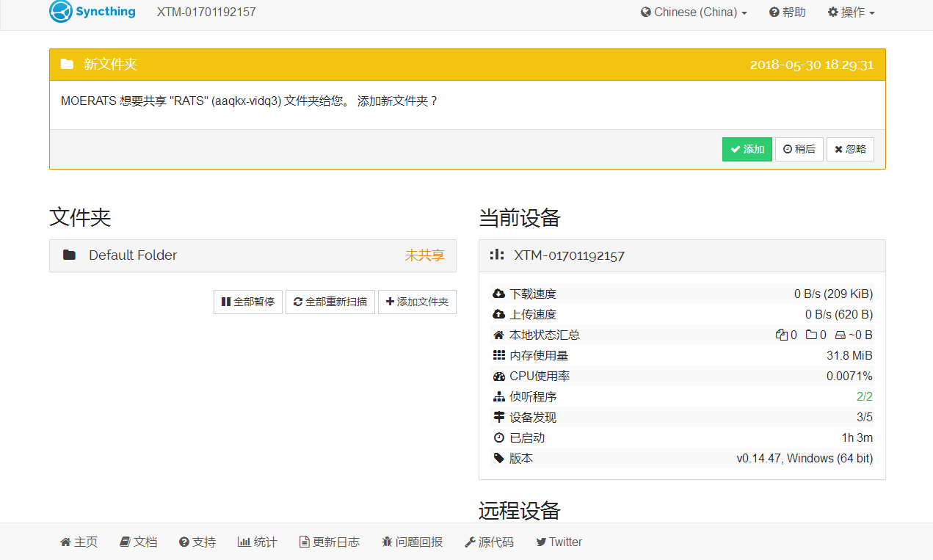Click the 稍后 later button
Screen dimensions: 933x560
pyautogui.click(x=799, y=149)
